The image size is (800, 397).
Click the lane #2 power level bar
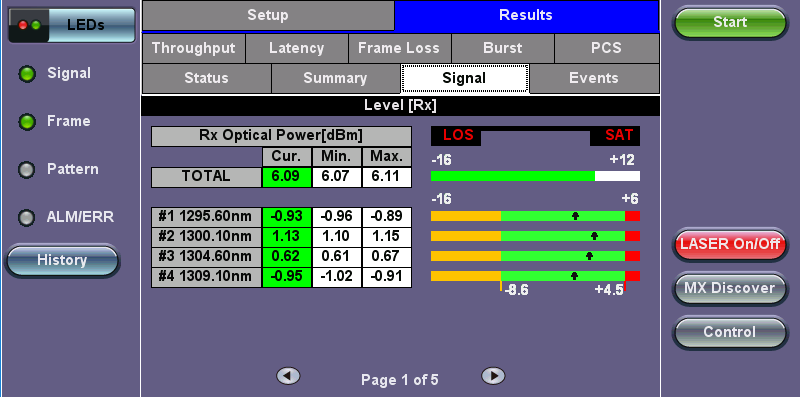[x=535, y=236]
